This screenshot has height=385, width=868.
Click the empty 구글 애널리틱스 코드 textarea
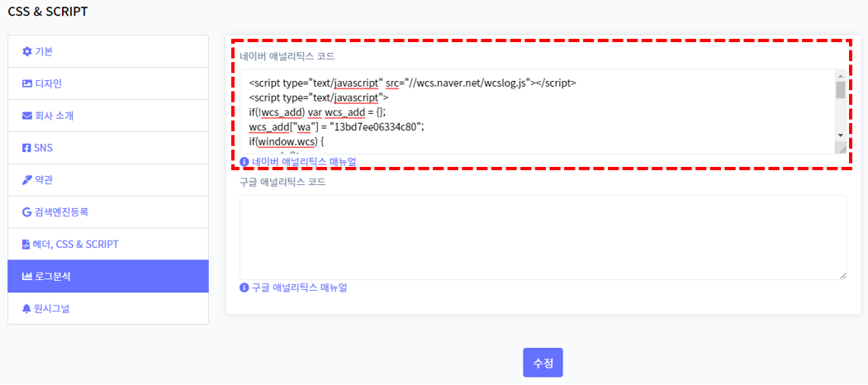pyautogui.click(x=543, y=237)
